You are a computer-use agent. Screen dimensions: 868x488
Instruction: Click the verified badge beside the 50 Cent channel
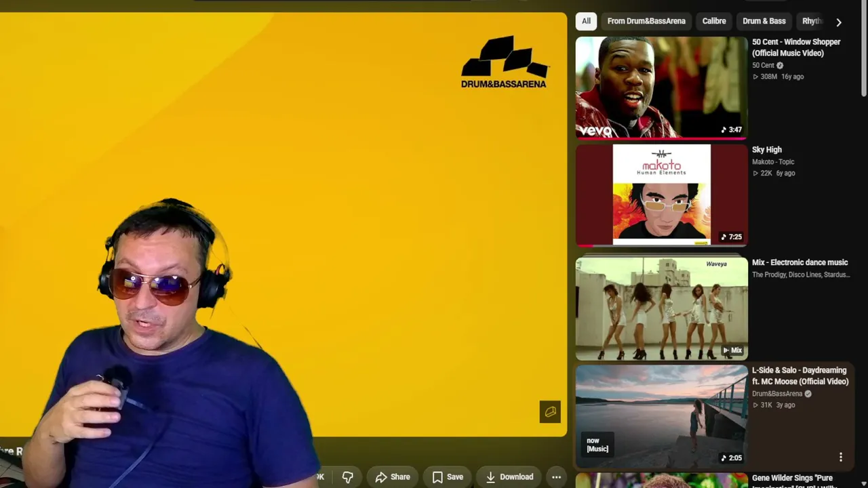(x=780, y=66)
